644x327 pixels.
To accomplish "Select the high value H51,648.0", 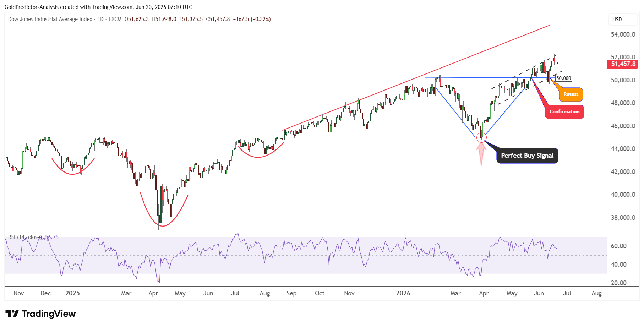I will pyautogui.click(x=164, y=19).
